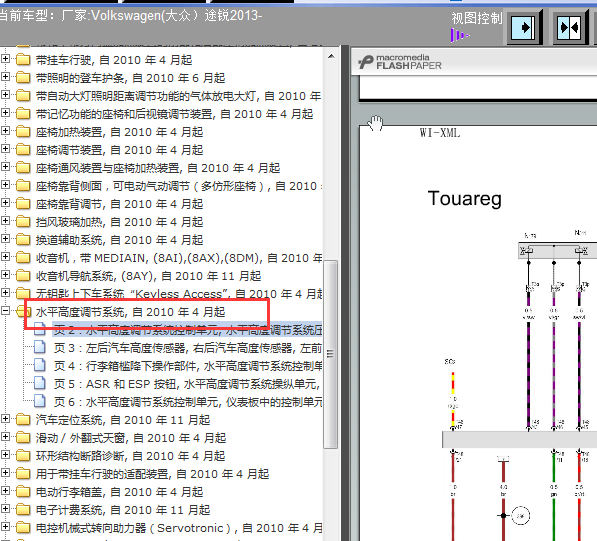Click folder icon of 环形结构断路诊断
This screenshot has width=597, height=541.
coord(23,455)
